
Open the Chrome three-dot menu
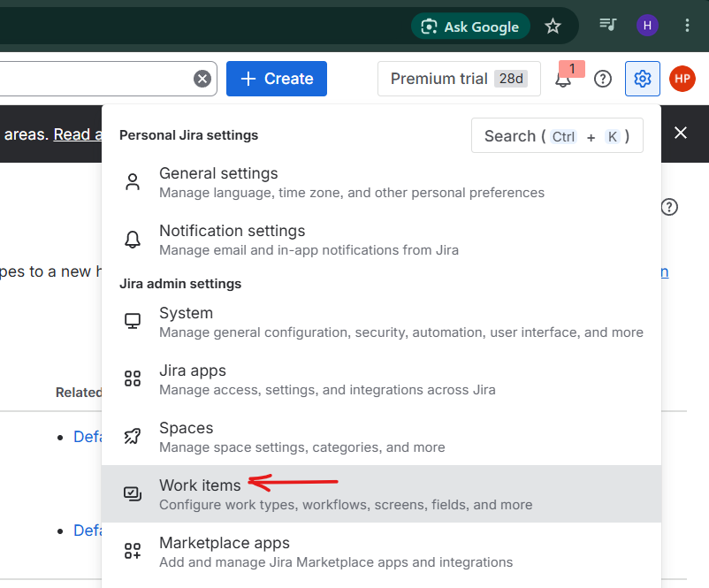click(x=687, y=26)
